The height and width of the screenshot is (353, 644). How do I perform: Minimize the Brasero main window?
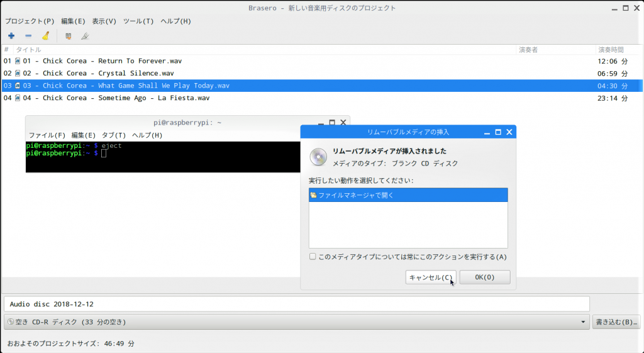tap(614, 9)
